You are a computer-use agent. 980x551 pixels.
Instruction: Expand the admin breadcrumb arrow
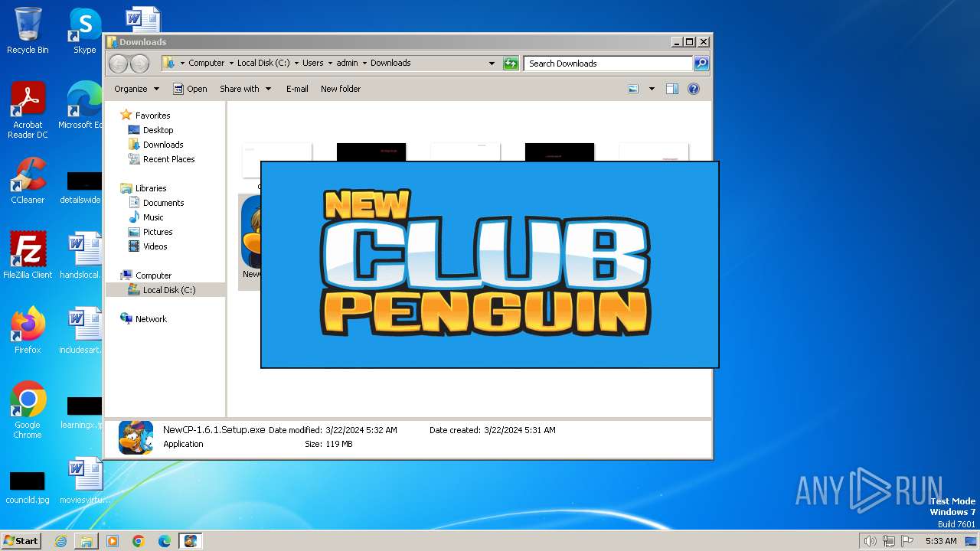point(364,64)
